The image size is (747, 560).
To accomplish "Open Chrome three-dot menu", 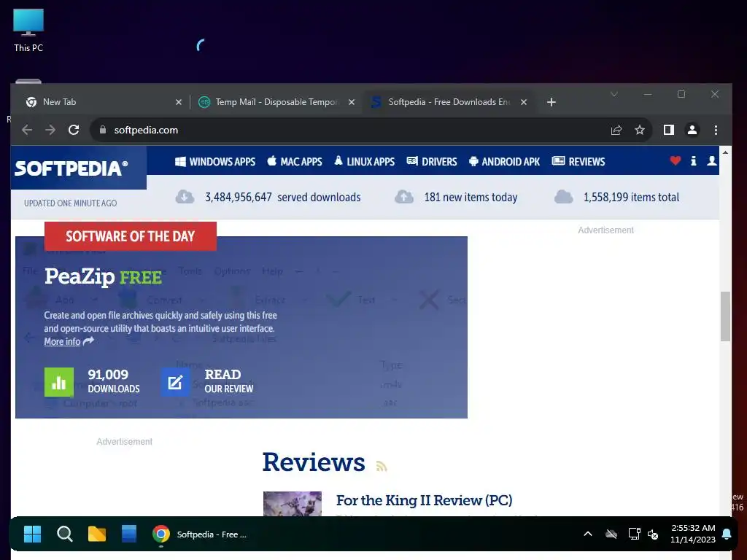I will click(x=716, y=130).
